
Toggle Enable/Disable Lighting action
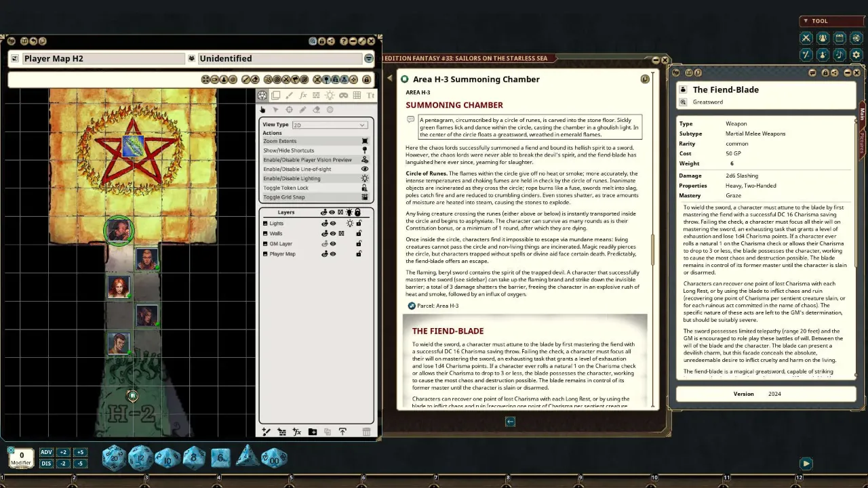point(315,179)
